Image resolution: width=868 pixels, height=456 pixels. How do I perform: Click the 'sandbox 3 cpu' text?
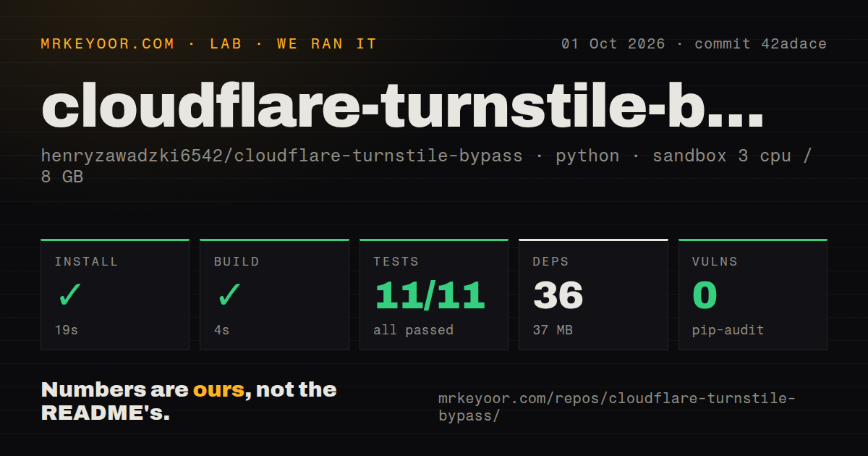722,156
